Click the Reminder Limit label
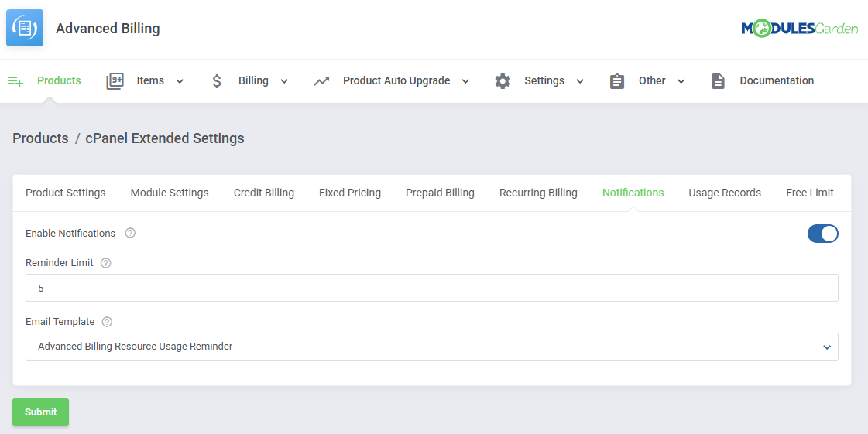 [x=59, y=263]
